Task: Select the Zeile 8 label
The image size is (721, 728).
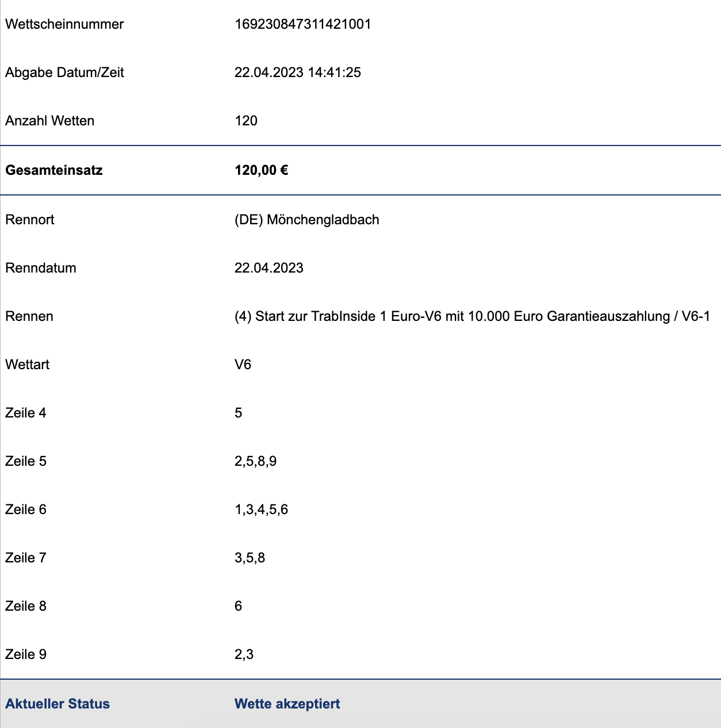Action: pos(26,606)
